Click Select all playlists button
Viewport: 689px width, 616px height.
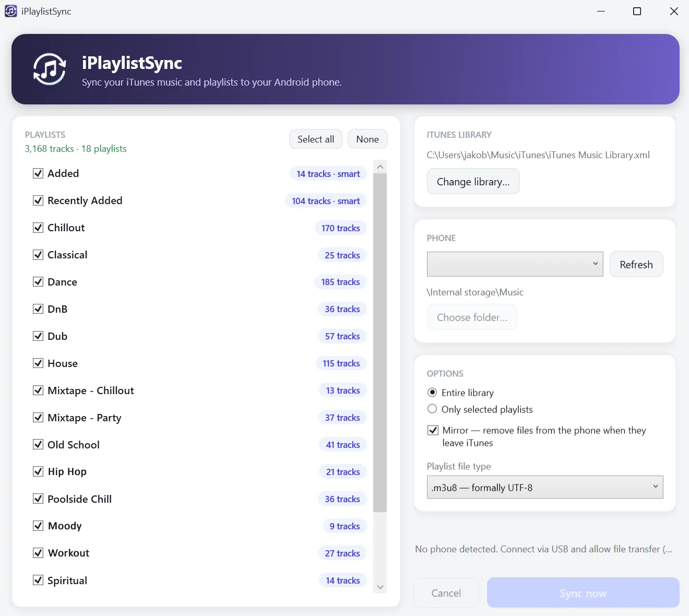316,139
